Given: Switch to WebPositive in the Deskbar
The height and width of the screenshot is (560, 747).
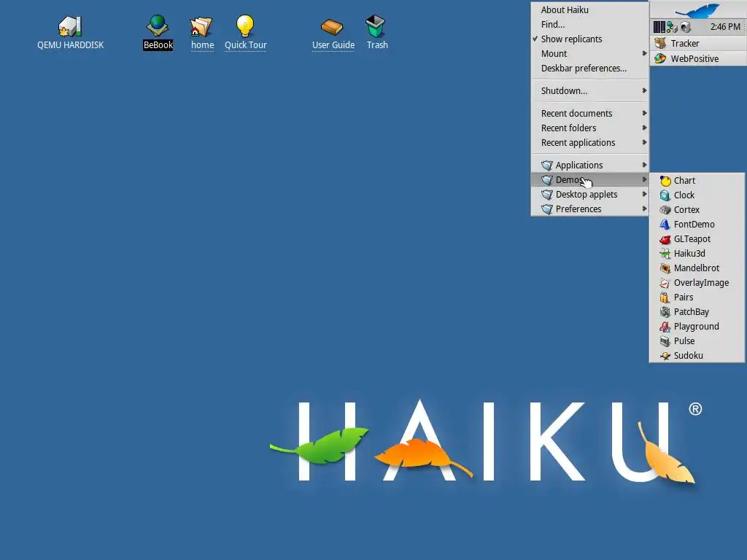Looking at the screenshot, I should tap(698, 58).
